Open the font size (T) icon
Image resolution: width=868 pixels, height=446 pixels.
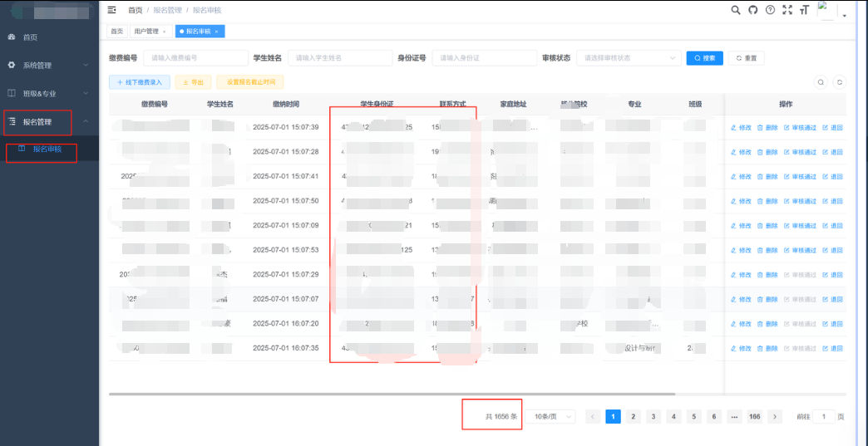[804, 10]
